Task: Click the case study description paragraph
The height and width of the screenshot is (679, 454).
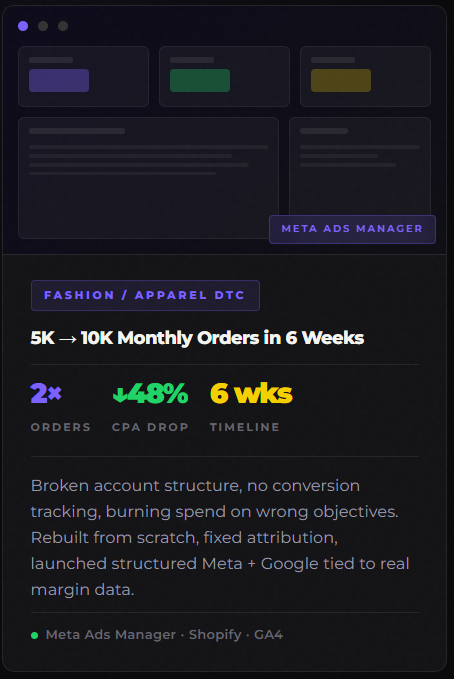Action: coord(220,537)
